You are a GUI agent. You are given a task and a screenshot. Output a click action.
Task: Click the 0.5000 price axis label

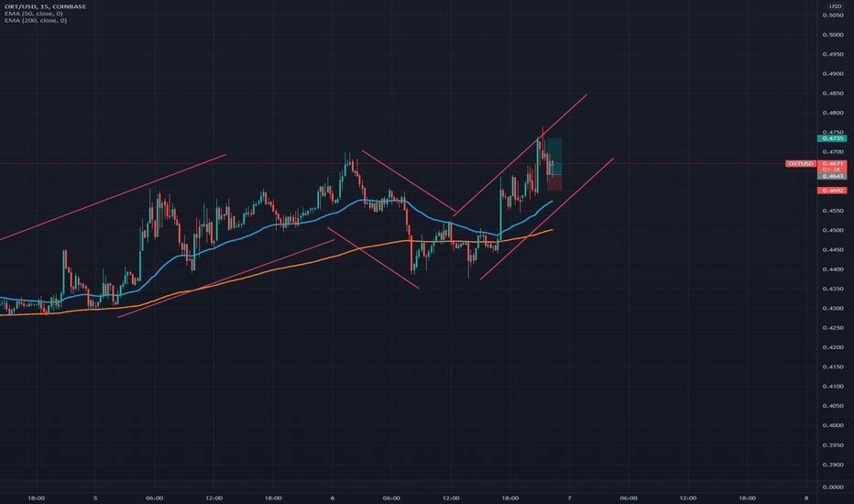(833, 35)
